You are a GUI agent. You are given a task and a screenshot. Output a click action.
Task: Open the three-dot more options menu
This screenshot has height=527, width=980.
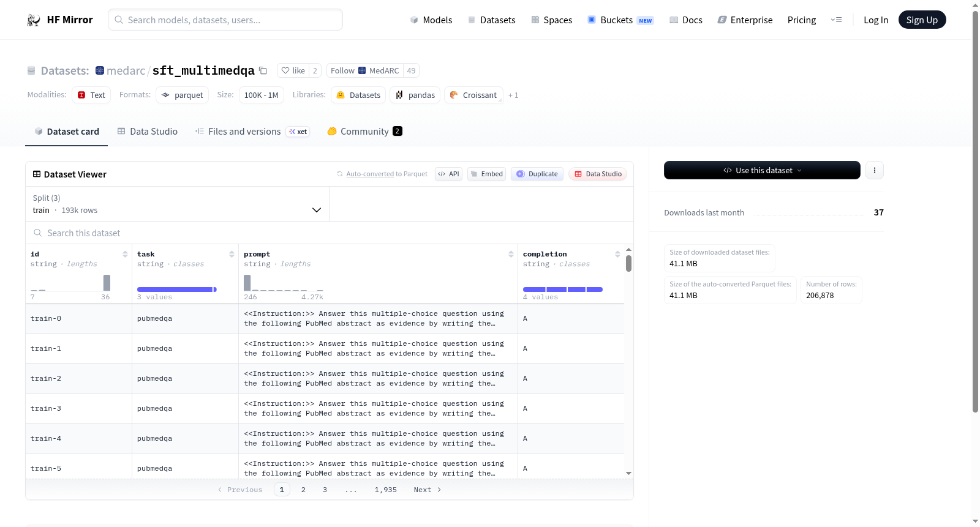click(875, 170)
